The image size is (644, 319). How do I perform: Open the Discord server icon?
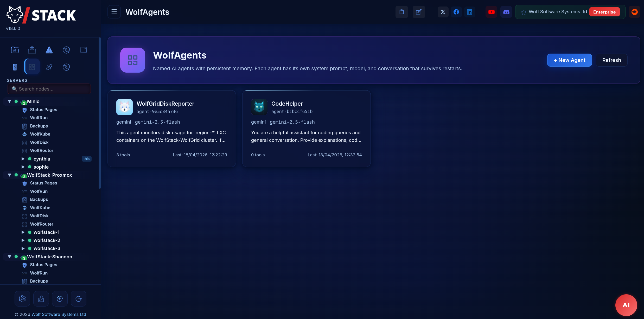coord(506,12)
